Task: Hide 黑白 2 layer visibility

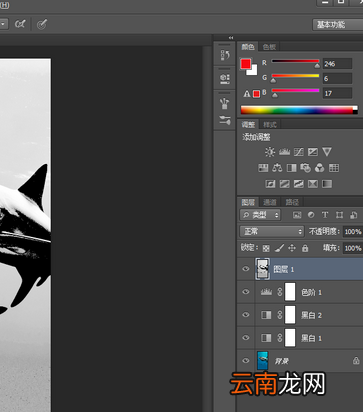Action: (246, 315)
